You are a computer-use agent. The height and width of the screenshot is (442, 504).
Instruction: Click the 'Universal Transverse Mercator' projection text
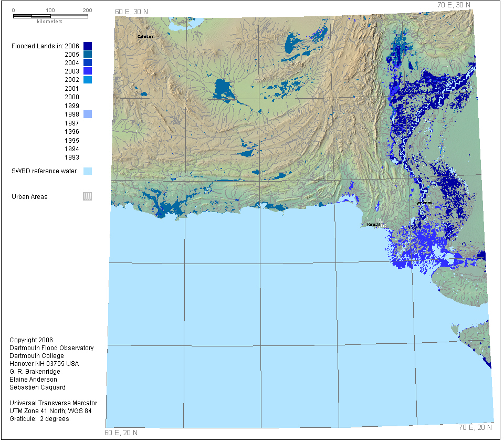point(53,403)
